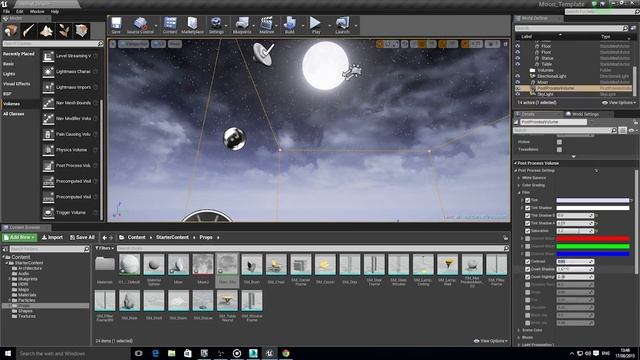The width and height of the screenshot is (640, 360).
Task: Open the Blueprints toolbar icon
Action: pos(242,25)
